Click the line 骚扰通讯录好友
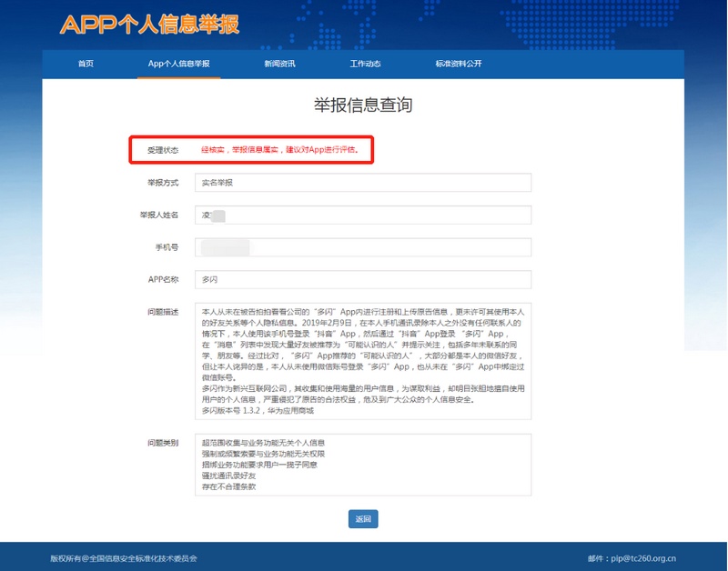This screenshot has width=728, height=571. [x=228, y=476]
